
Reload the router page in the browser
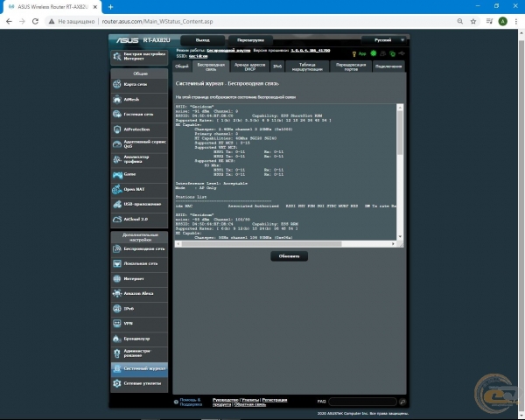pyautogui.click(x=35, y=21)
